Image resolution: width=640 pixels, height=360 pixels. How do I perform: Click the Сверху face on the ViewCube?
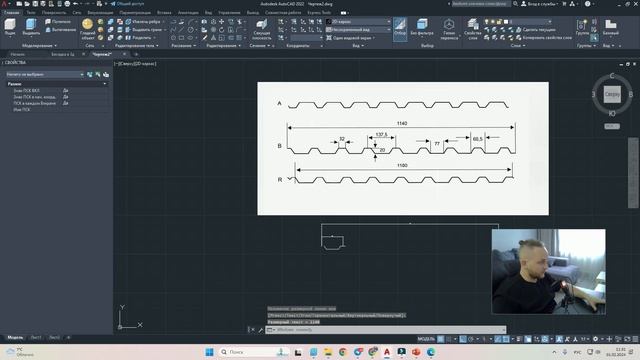612,94
